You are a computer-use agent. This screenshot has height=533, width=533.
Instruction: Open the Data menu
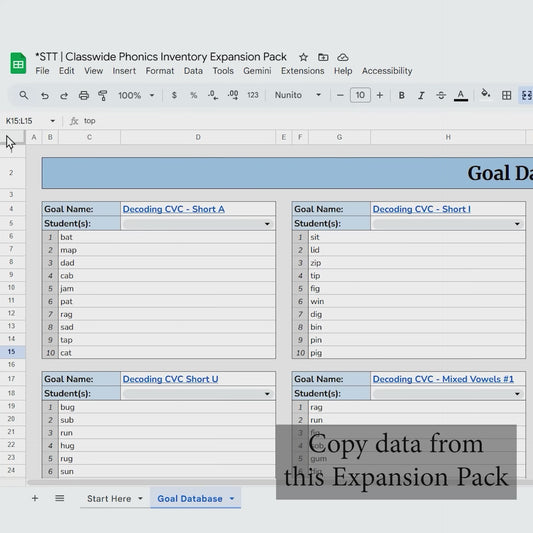(193, 71)
